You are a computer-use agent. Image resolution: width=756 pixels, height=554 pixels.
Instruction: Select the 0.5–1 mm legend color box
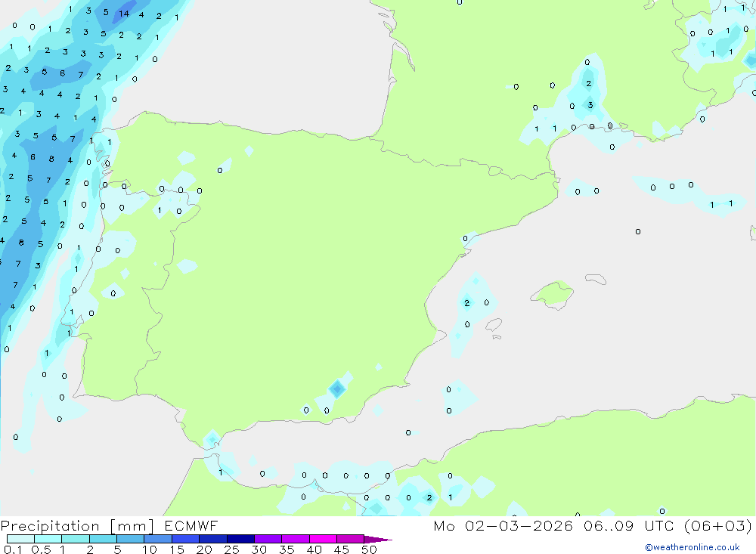[48, 539]
